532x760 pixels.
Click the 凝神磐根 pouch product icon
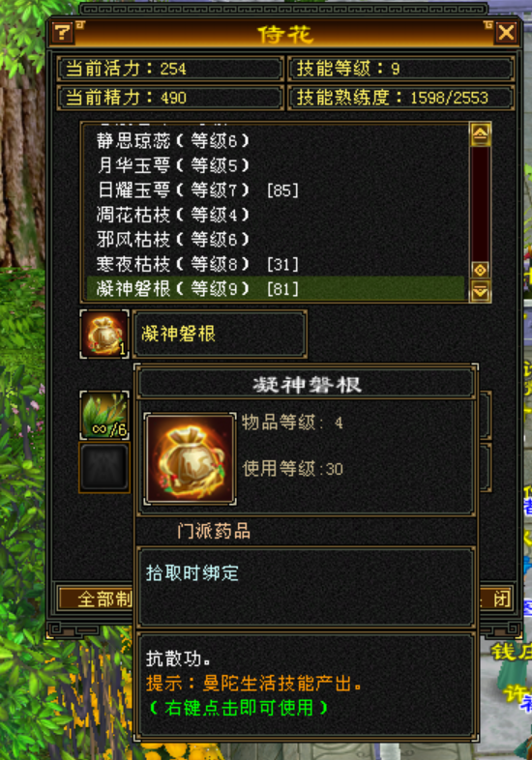pyautogui.click(x=104, y=335)
